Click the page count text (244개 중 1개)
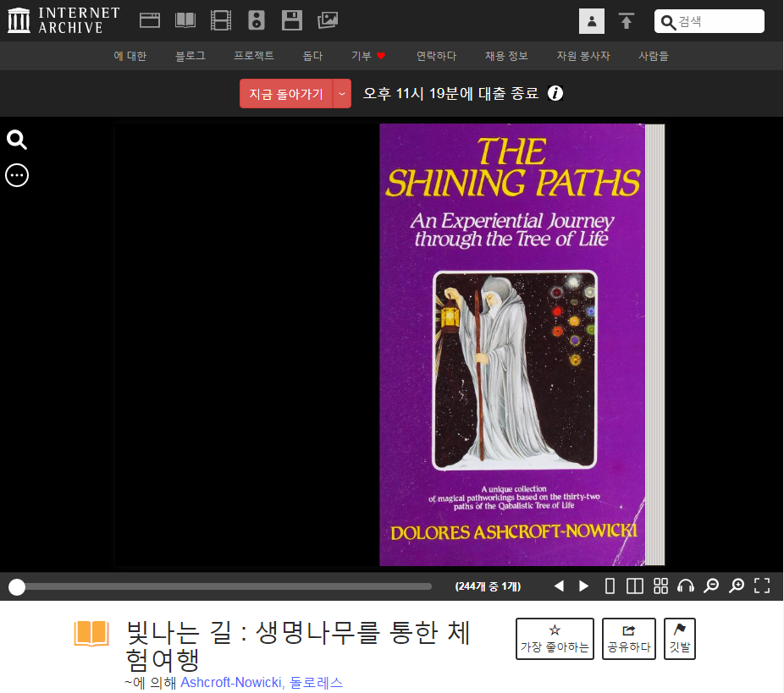Image resolution: width=784 pixels, height=693 pixels. (x=488, y=586)
